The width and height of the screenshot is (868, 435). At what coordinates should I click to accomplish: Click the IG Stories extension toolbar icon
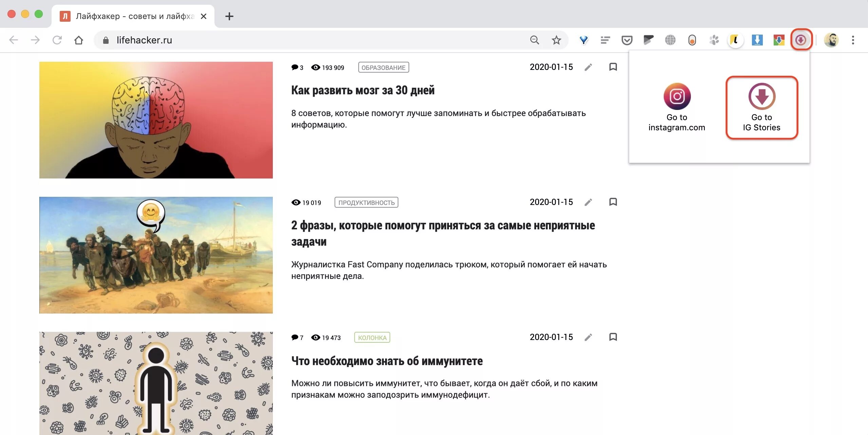pos(801,40)
